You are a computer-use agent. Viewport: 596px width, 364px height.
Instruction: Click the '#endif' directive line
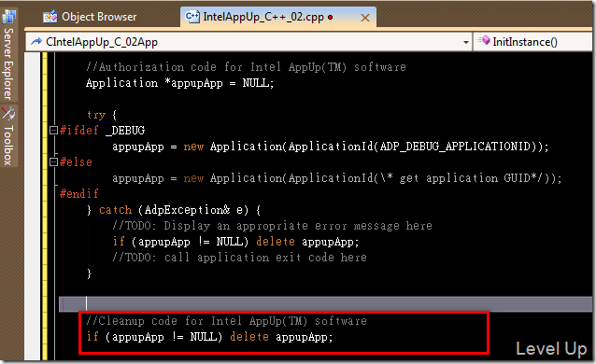79,194
